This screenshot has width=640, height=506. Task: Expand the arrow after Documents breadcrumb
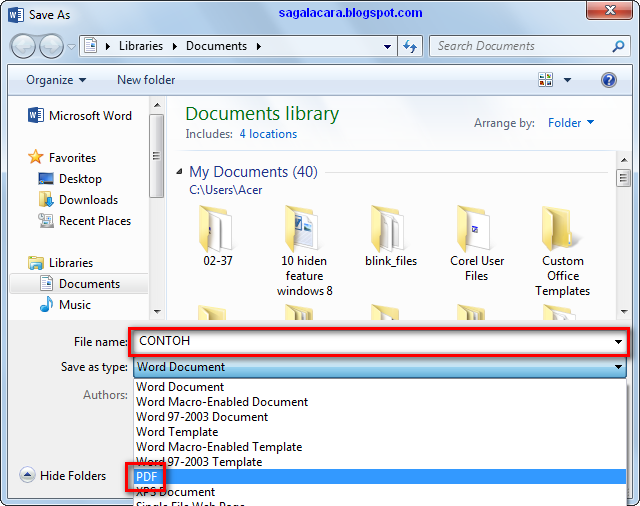click(259, 46)
